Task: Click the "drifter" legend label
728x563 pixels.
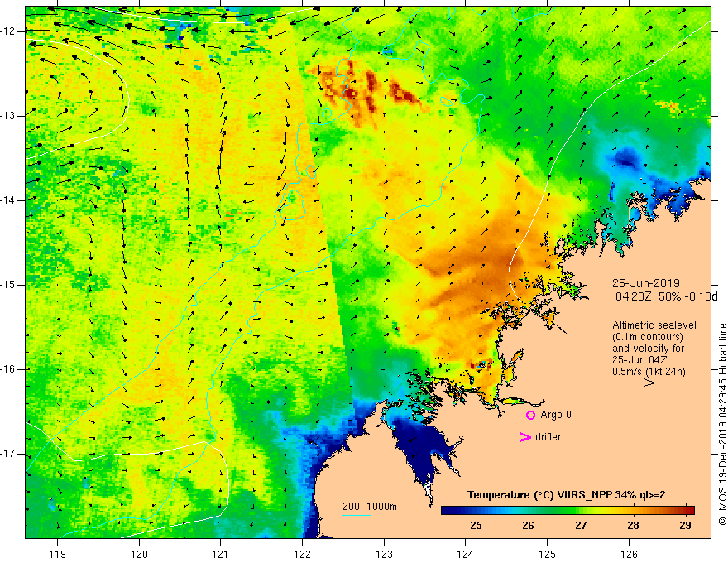Action: [548, 437]
